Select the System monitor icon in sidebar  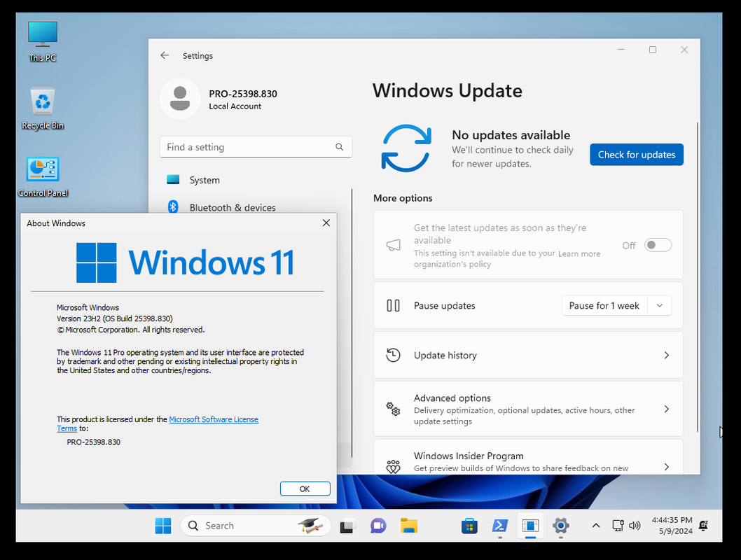click(x=173, y=179)
